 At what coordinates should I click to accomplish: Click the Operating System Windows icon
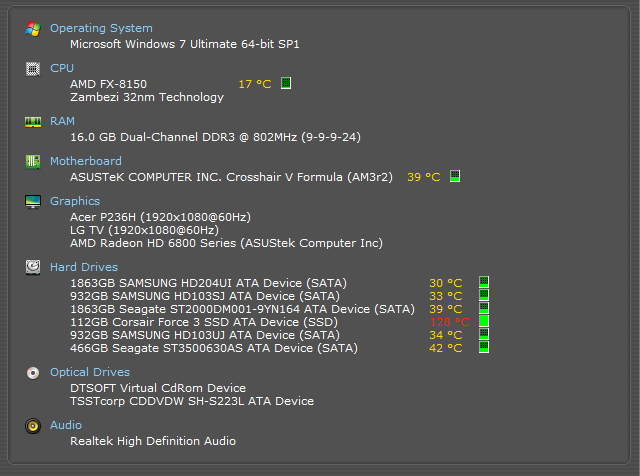tap(33, 29)
